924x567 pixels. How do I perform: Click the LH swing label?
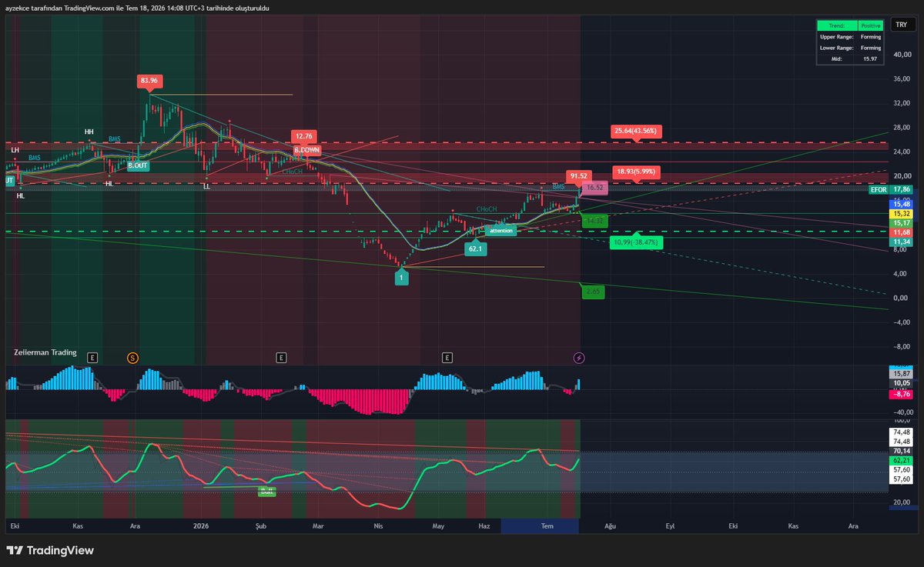click(15, 149)
